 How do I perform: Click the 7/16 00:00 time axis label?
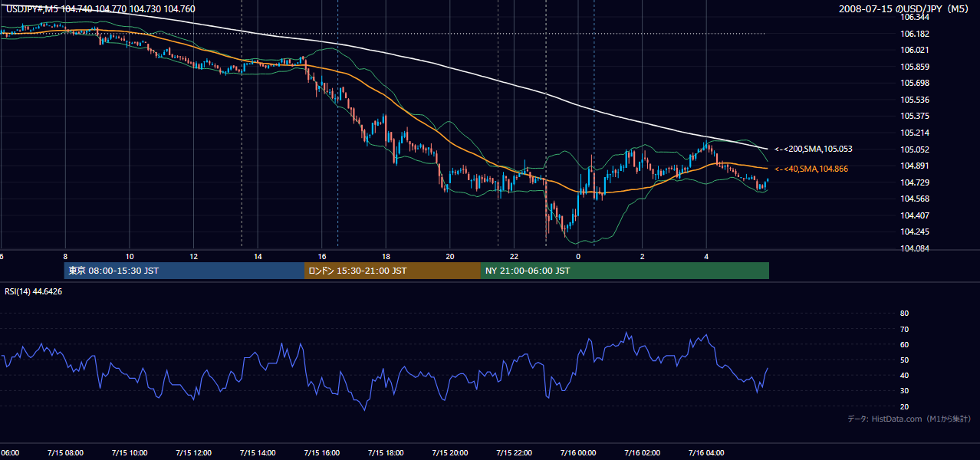pyautogui.click(x=578, y=452)
